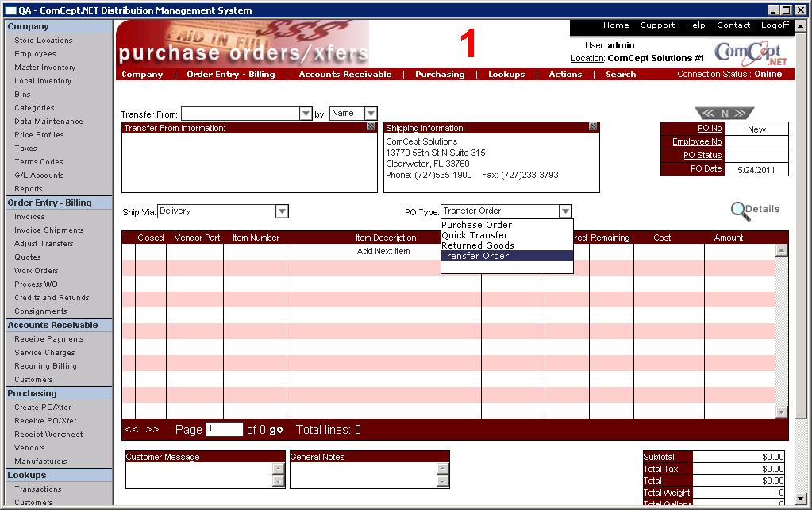This screenshot has width=812, height=510.
Task: Click the Logoff link
Action: (775, 25)
